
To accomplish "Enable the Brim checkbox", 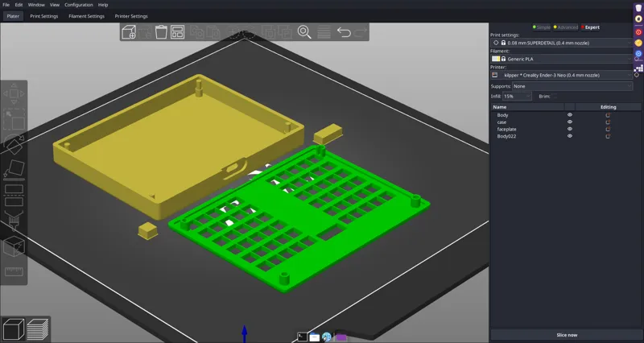I will (x=555, y=96).
